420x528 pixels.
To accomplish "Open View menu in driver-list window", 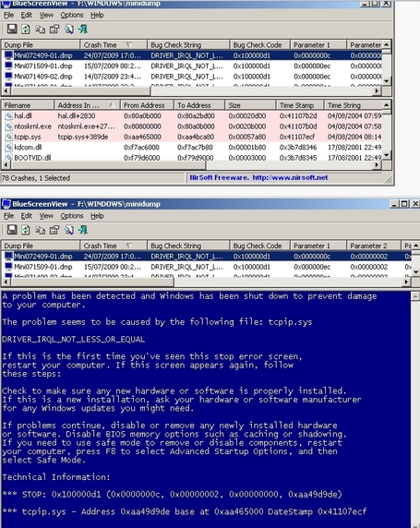I will pyautogui.click(x=46, y=15).
